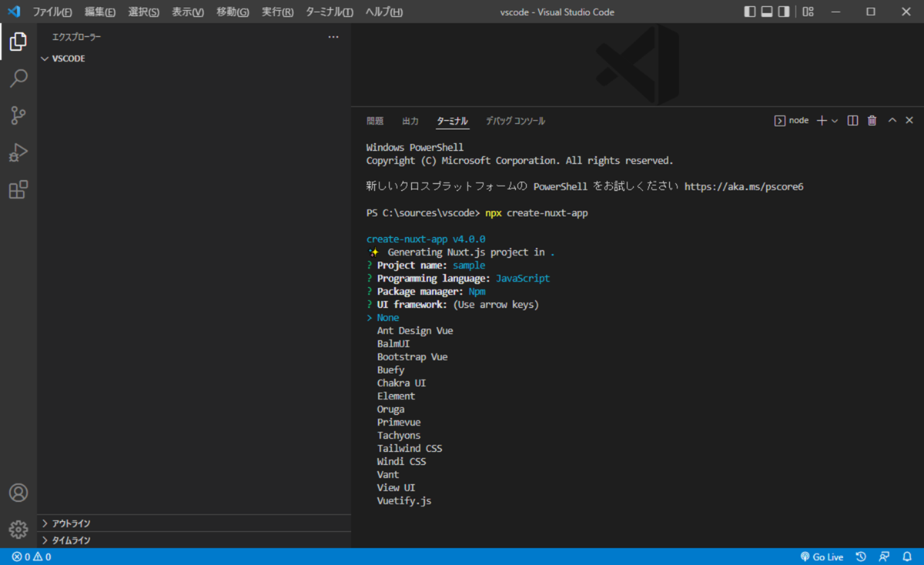924x565 pixels.
Task: Click Windi CSS in terminal list
Action: coord(401,461)
